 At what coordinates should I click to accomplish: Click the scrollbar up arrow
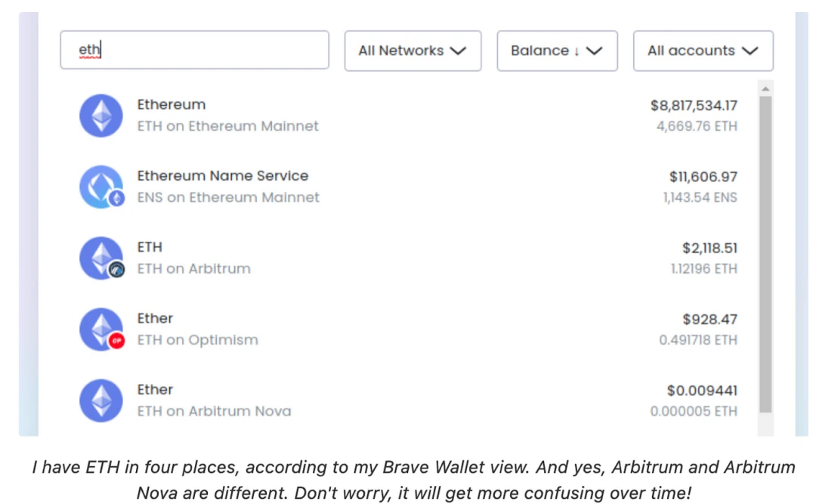coord(765,88)
